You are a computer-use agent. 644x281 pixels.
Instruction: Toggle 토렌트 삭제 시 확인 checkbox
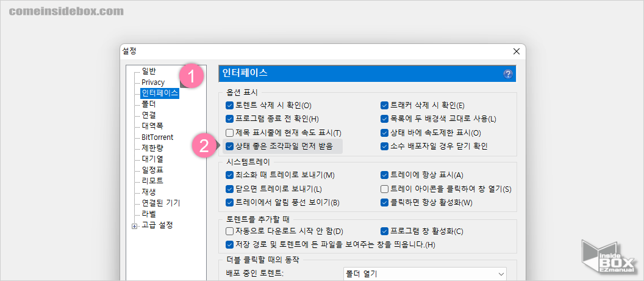pyautogui.click(x=229, y=106)
